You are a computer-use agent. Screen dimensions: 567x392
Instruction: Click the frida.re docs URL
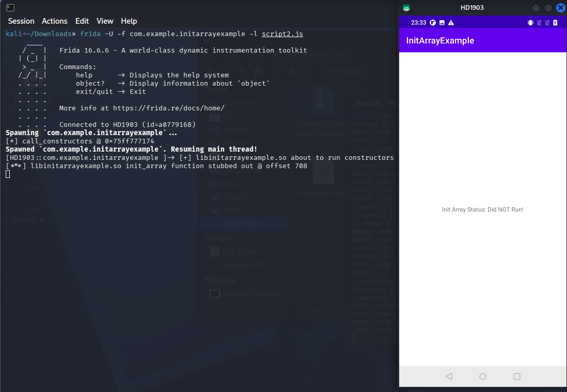[168, 108]
